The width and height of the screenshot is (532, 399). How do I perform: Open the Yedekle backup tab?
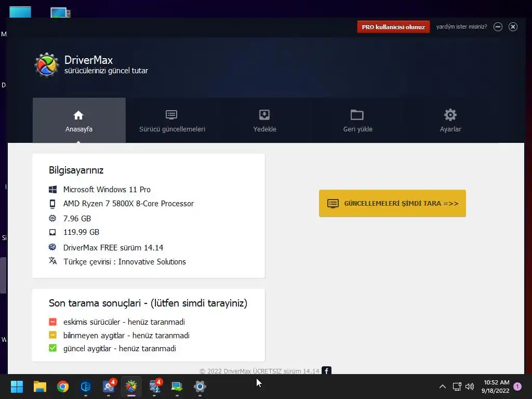(264, 121)
